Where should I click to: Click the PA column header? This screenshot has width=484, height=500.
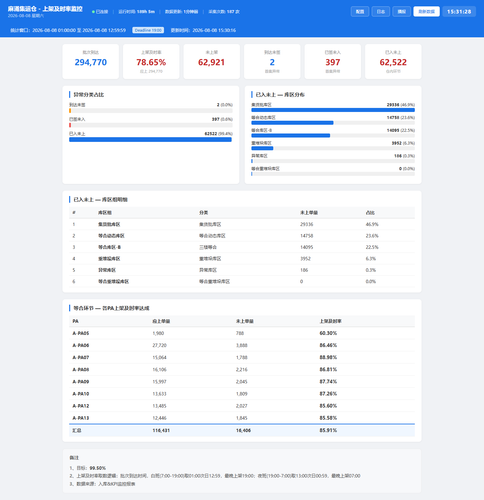pos(75,321)
